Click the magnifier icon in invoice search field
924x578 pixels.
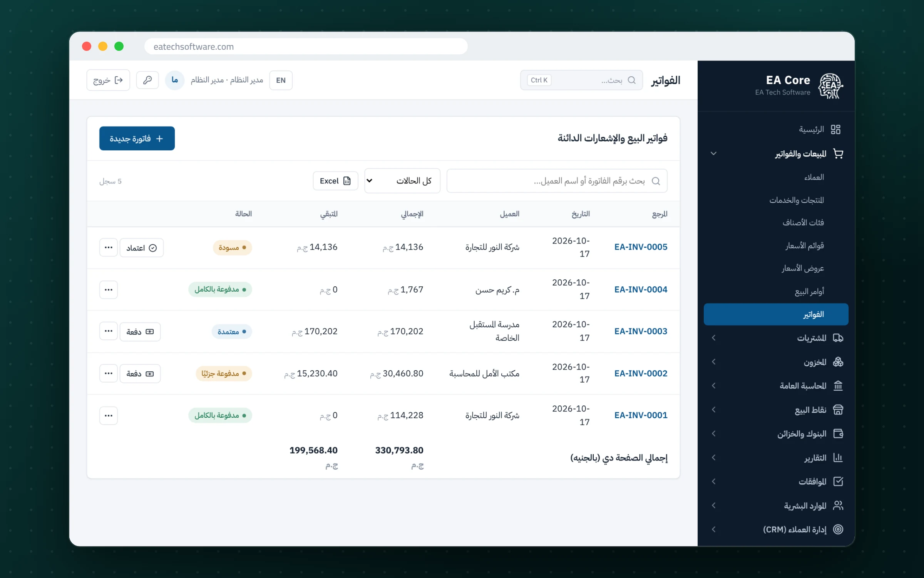click(x=656, y=181)
